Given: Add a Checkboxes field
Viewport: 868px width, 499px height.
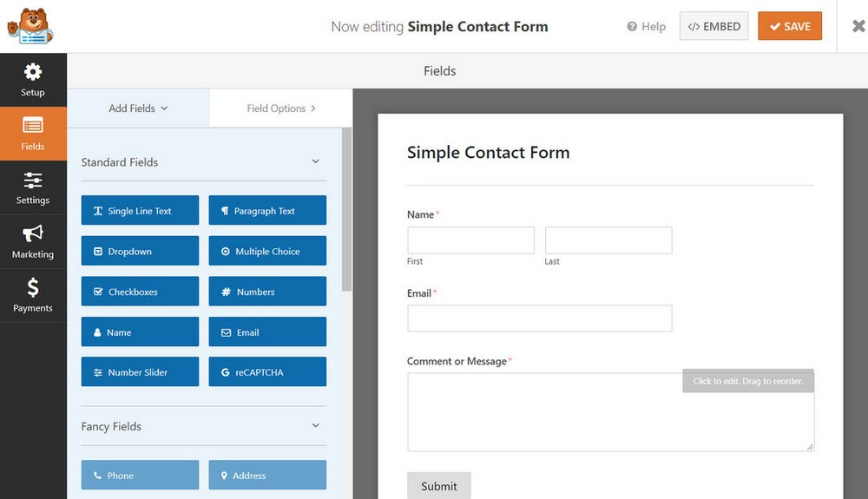Looking at the screenshot, I should coord(140,292).
